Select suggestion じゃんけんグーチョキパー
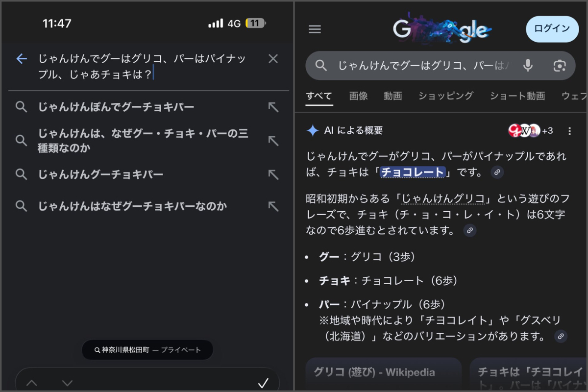Image resolution: width=588 pixels, height=392 pixels. coord(101,174)
